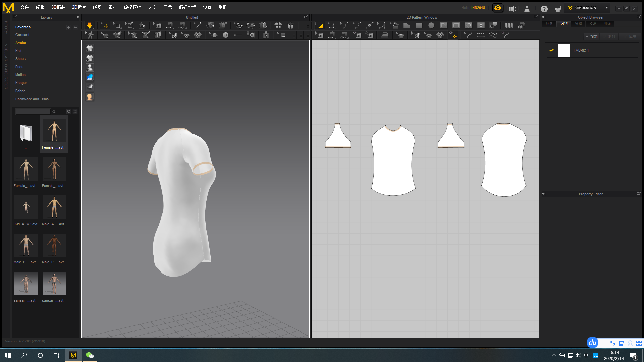This screenshot has height=362, width=644.
Task: Click the 增加 button to add a fabric
Action: point(592,36)
